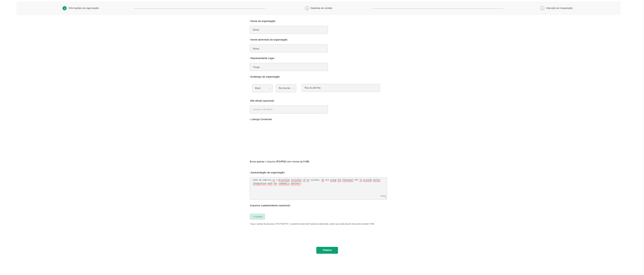The width and height of the screenshot is (644, 275).
Task: Click the Representante Legal input field
Action: [x=289, y=67]
